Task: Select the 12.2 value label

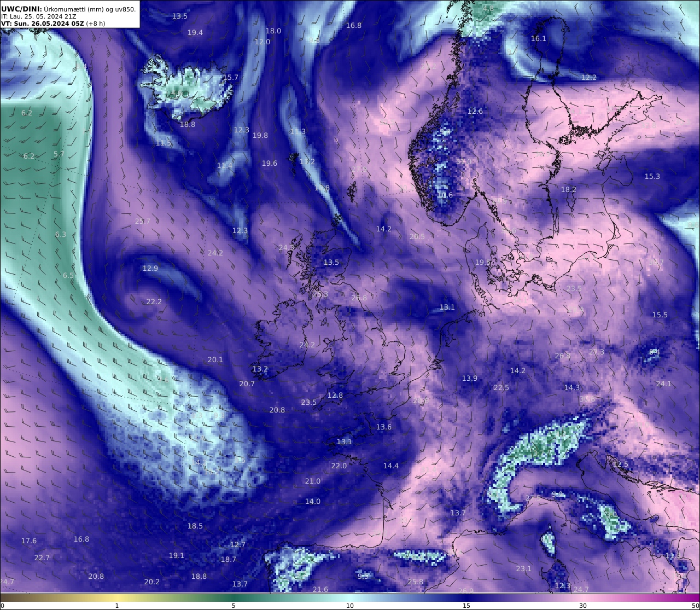Action: point(589,78)
